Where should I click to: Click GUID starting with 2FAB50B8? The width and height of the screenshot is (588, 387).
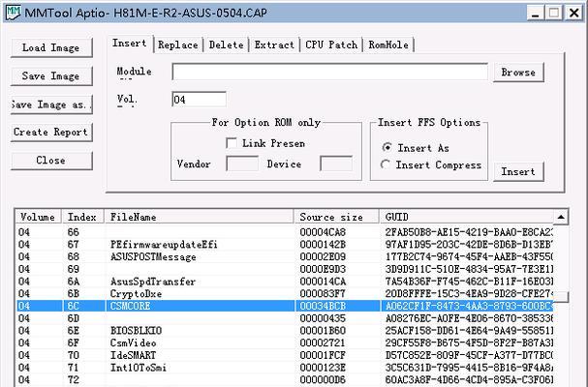coord(469,232)
